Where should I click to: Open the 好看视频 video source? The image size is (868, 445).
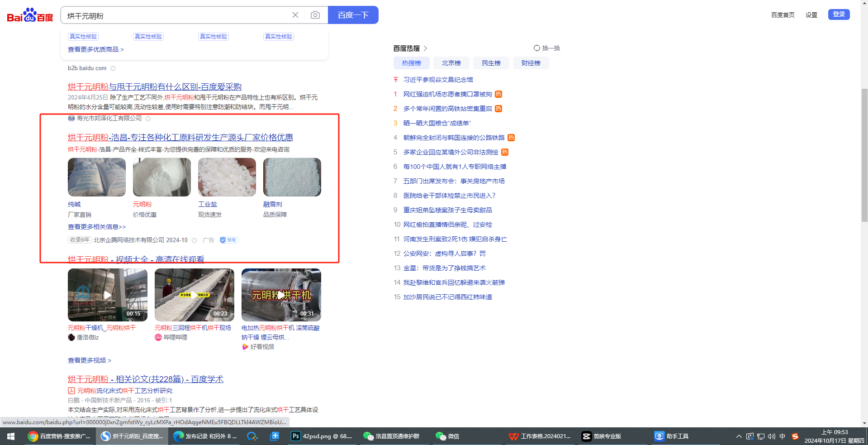tap(262, 347)
